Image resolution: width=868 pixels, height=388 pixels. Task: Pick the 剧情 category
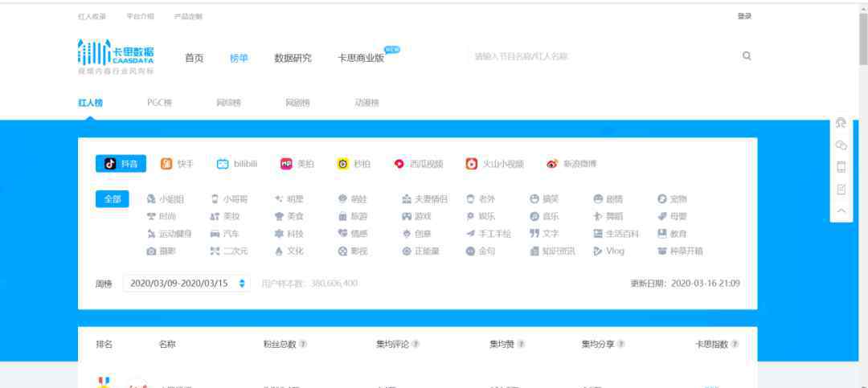(x=608, y=199)
